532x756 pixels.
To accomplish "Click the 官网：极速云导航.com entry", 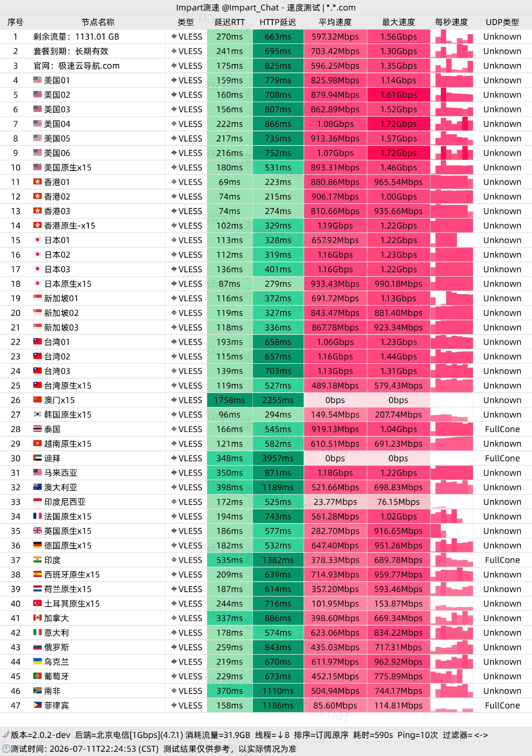I will (x=76, y=66).
